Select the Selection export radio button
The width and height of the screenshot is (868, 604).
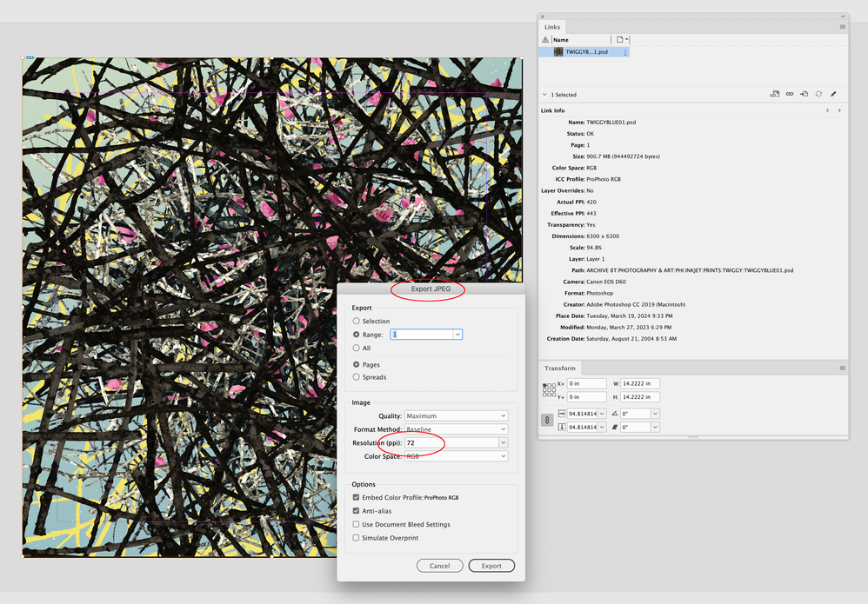(357, 321)
